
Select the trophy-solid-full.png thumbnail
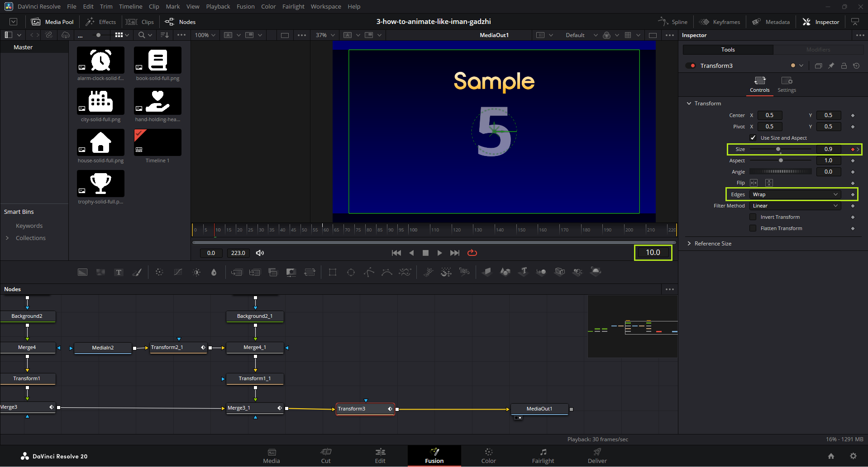100,183
